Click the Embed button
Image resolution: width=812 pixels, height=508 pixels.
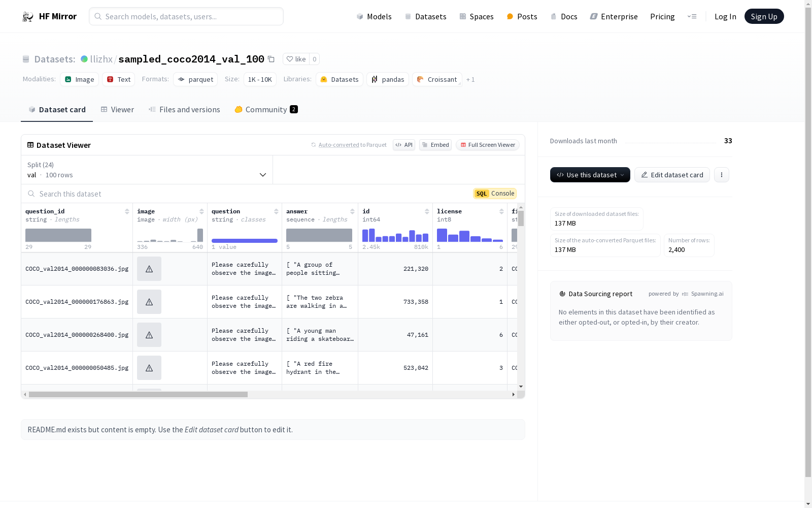[x=435, y=145]
